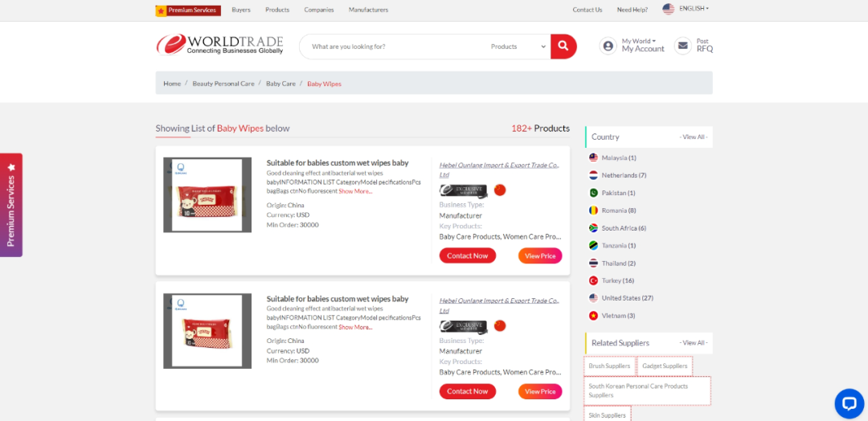Click China flag icon in first listing
Viewport: 868px width, 421px height.
click(500, 190)
